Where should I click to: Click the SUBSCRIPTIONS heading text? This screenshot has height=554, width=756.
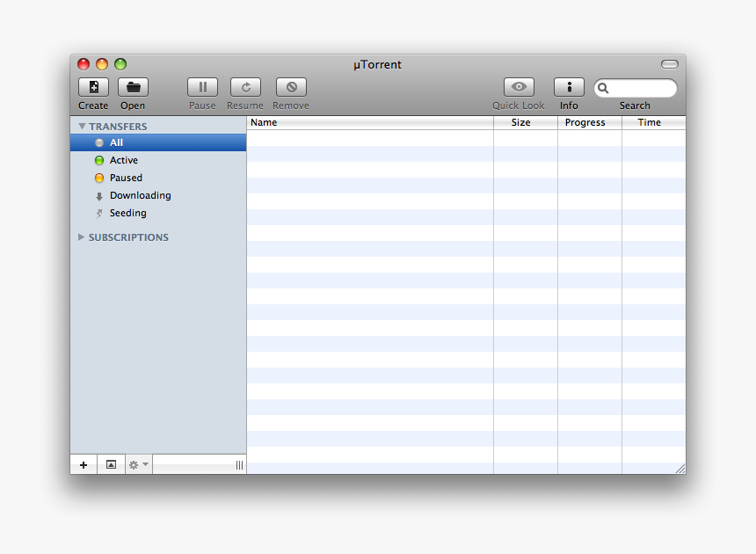128,237
